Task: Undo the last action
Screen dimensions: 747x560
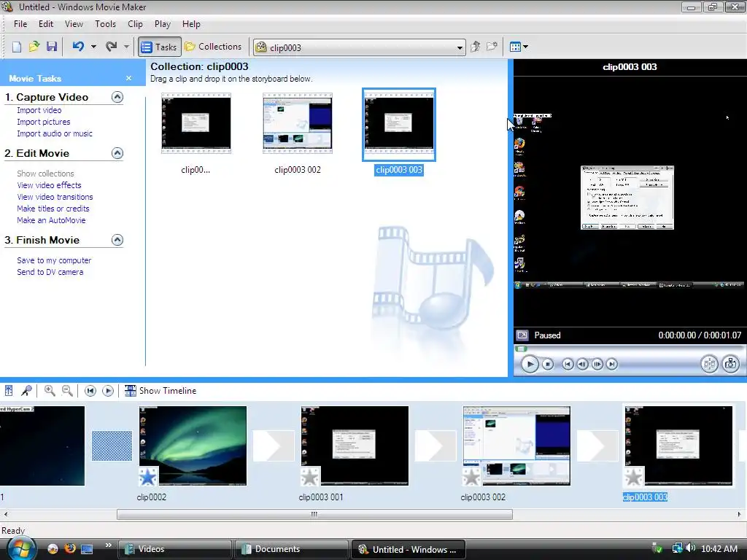Action: [78, 47]
